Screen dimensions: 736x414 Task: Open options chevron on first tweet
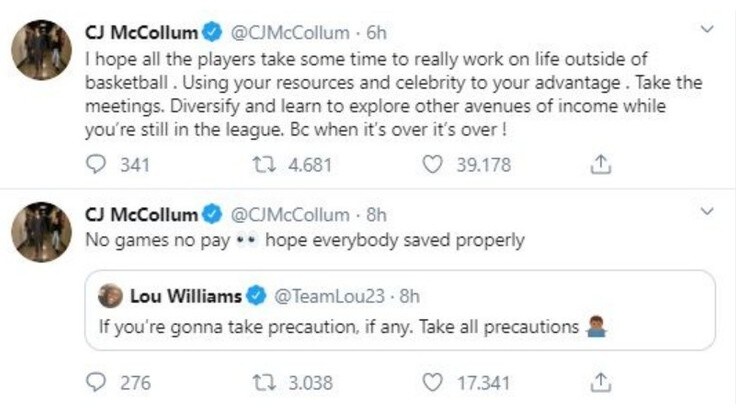pos(707,29)
